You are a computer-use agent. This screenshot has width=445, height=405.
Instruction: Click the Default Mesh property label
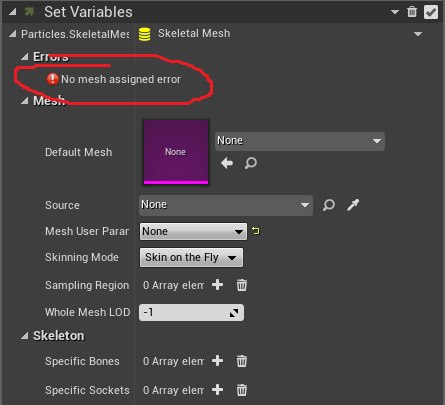click(79, 152)
